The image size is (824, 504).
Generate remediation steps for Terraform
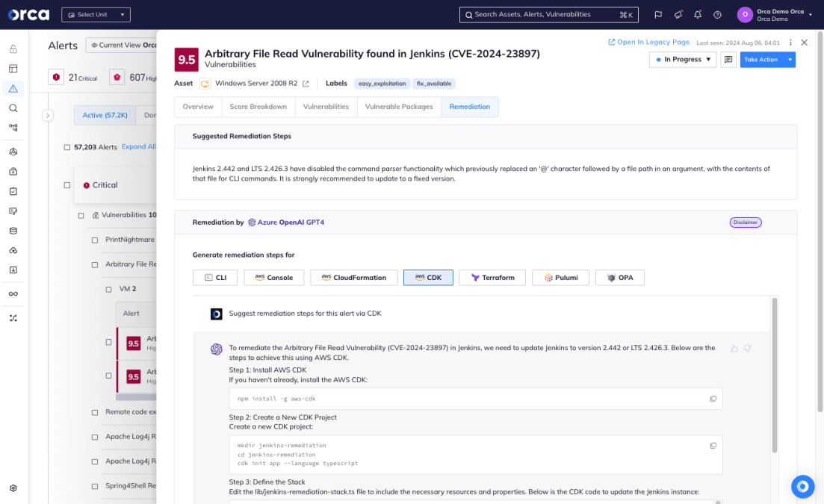coord(492,278)
